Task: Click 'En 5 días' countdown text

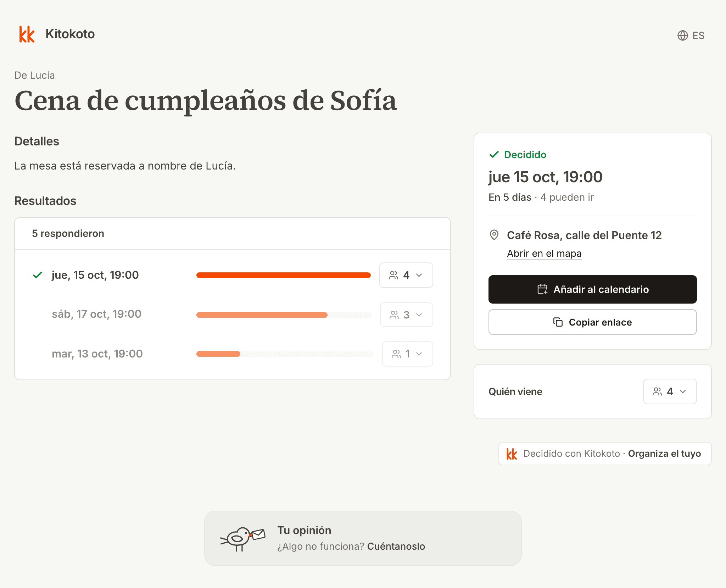Action: [x=510, y=197]
